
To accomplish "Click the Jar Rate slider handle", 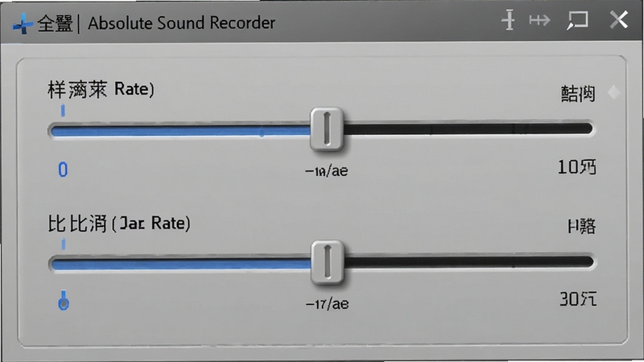I will [328, 262].
